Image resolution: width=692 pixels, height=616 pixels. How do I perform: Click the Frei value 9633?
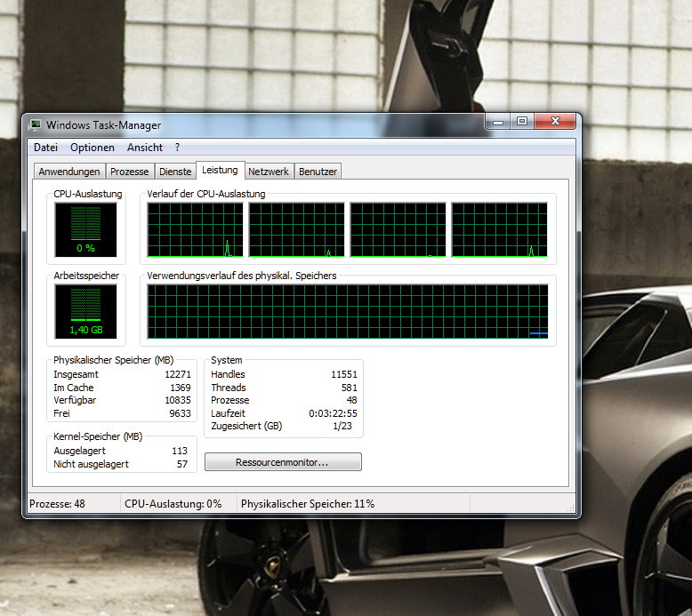click(x=180, y=413)
